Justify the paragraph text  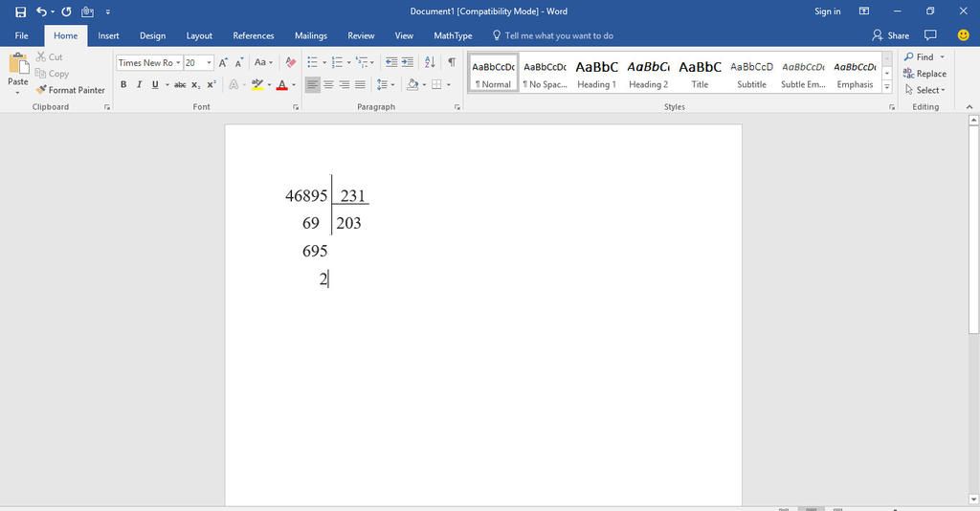360,84
